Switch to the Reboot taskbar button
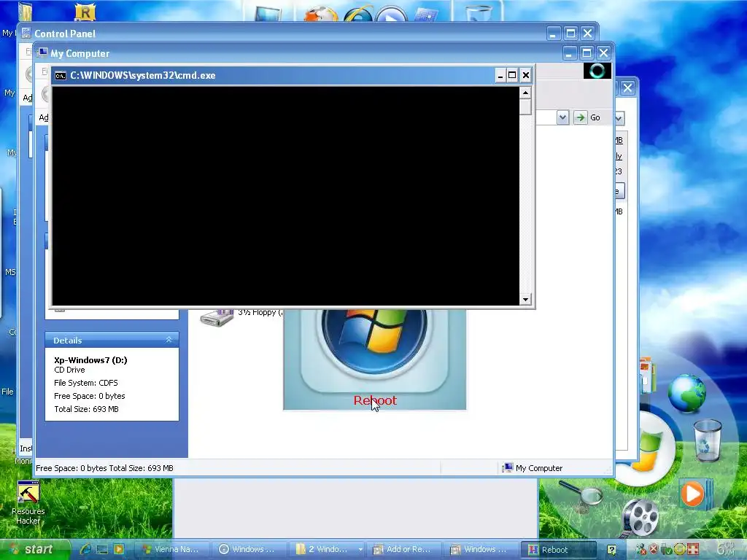The image size is (747, 560). pyautogui.click(x=558, y=549)
